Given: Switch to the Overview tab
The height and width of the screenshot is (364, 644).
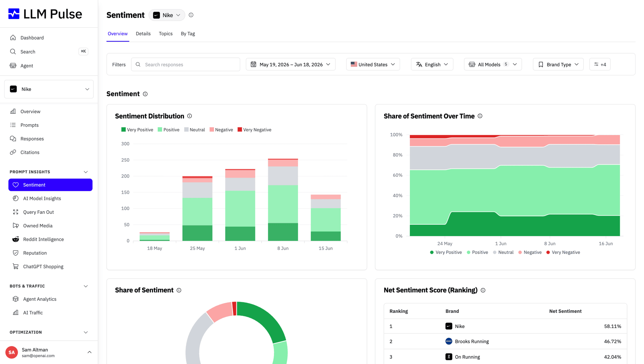Looking at the screenshot, I should [x=117, y=34].
